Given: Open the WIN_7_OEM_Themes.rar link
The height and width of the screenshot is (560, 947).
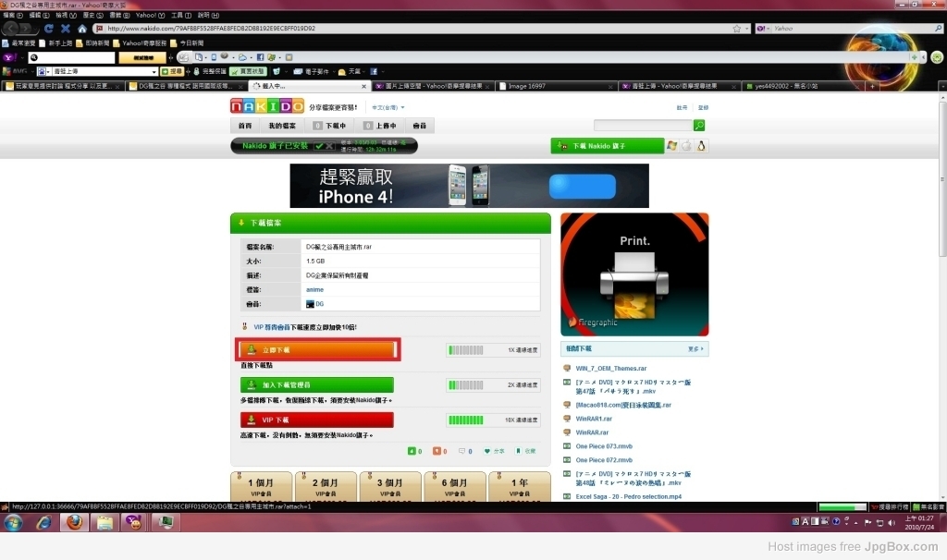Looking at the screenshot, I should pos(610,368).
